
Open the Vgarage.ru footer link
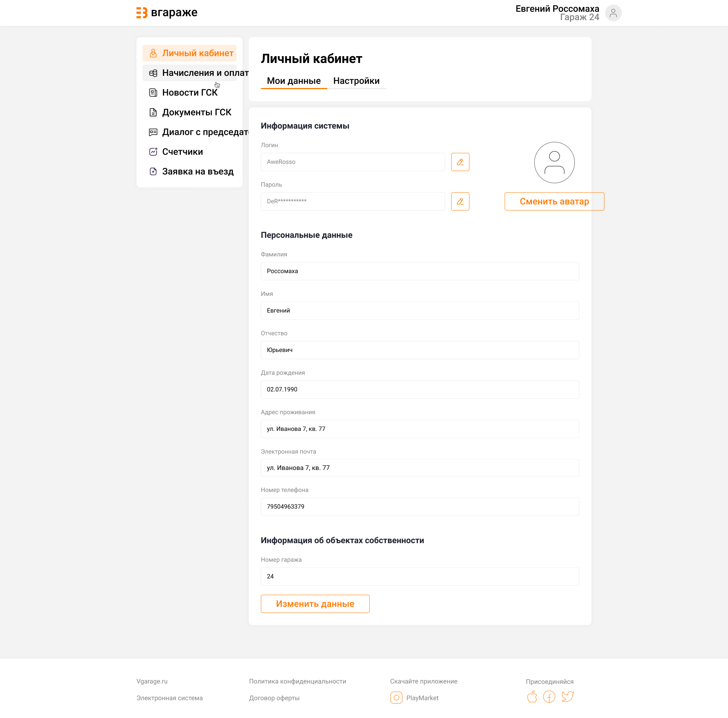pos(152,681)
